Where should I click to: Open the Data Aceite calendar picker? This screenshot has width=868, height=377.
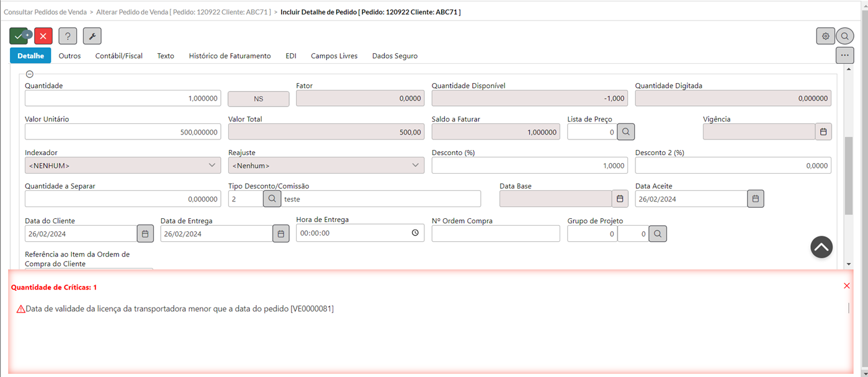tap(756, 198)
